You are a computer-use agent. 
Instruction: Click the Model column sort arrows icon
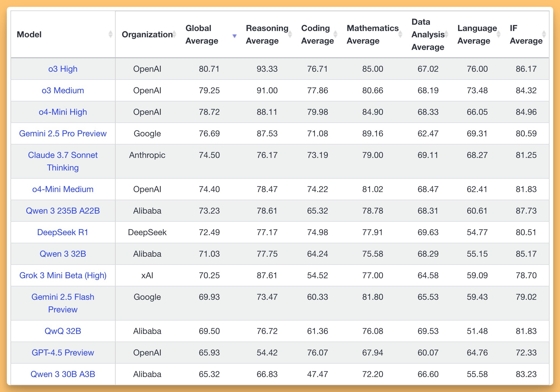click(110, 34)
